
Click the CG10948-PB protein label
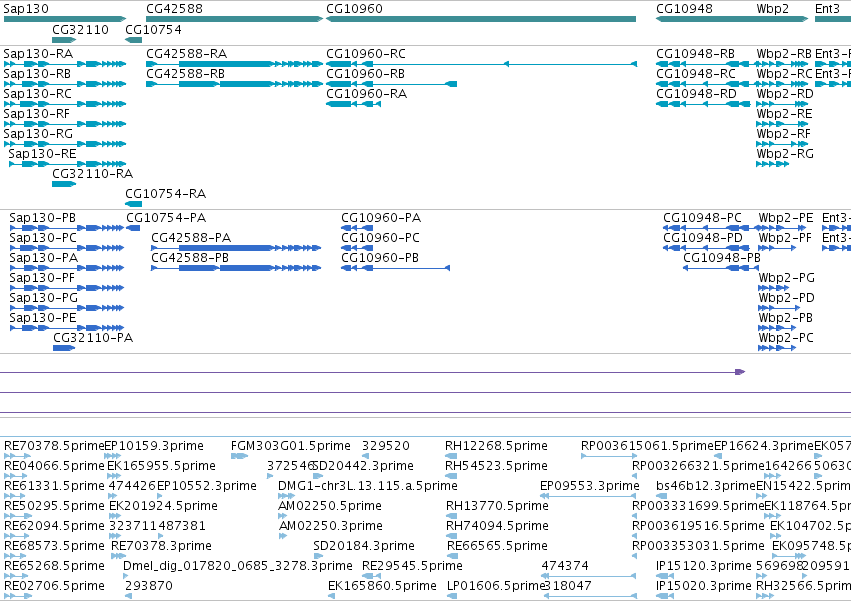tap(722, 258)
